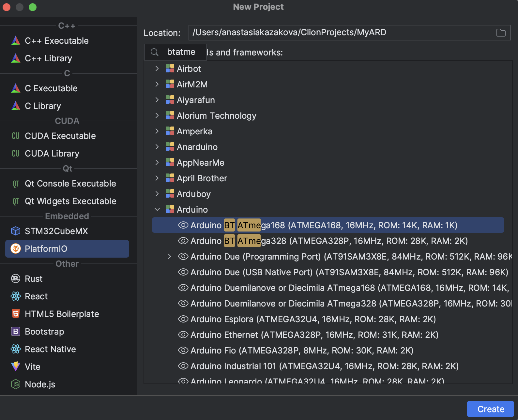Click the April Brother vendor grid icon

(170, 178)
